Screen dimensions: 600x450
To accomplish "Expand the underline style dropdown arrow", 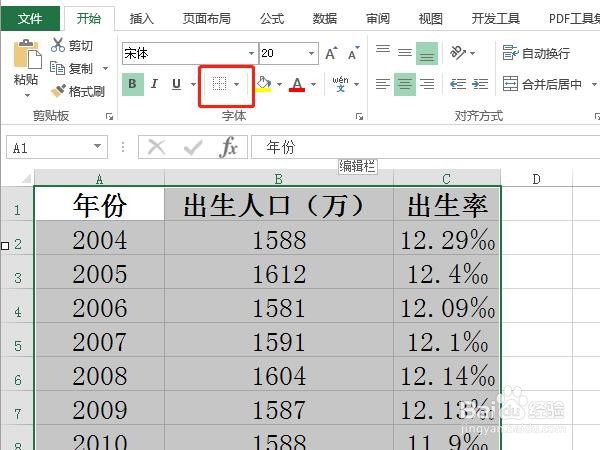I will coord(193,84).
